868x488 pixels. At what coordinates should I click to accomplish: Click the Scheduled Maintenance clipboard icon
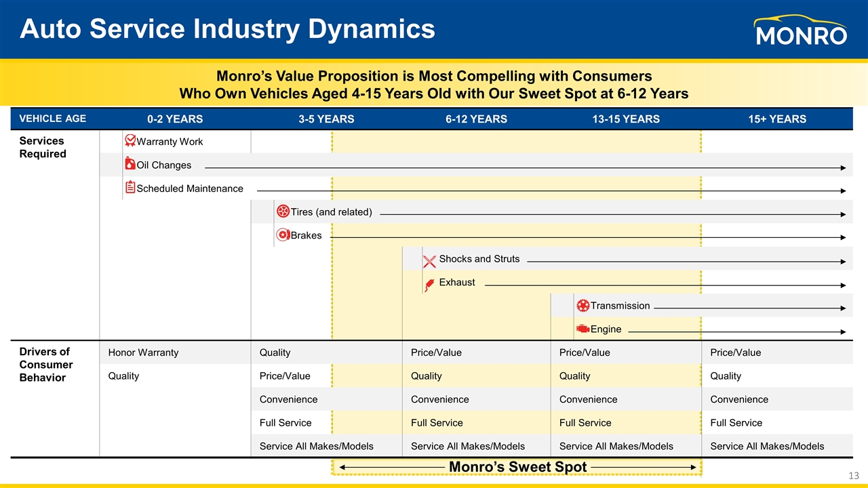(x=130, y=187)
